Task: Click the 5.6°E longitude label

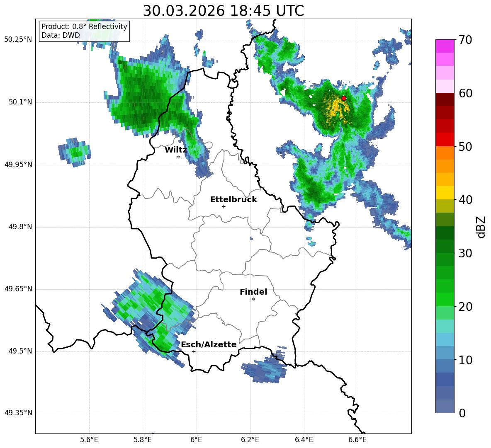Action: point(89,440)
